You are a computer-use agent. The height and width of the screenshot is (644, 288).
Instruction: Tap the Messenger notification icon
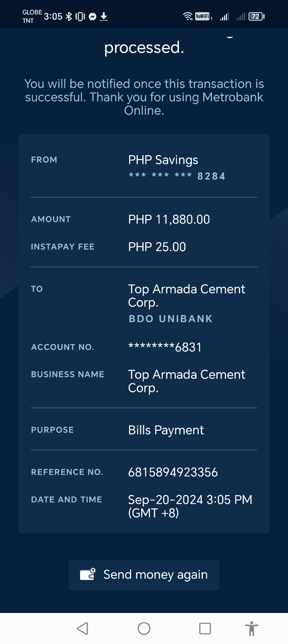(93, 17)
